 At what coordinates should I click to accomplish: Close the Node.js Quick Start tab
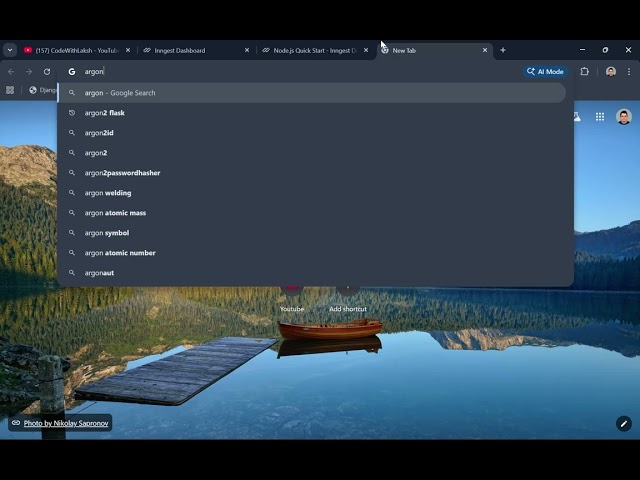pos(366,50)
